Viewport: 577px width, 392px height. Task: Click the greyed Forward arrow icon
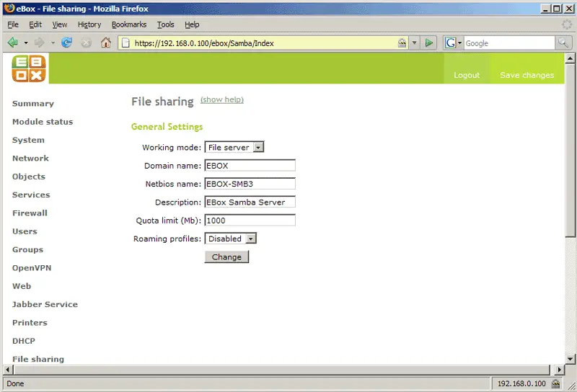(x=40, y=43)
